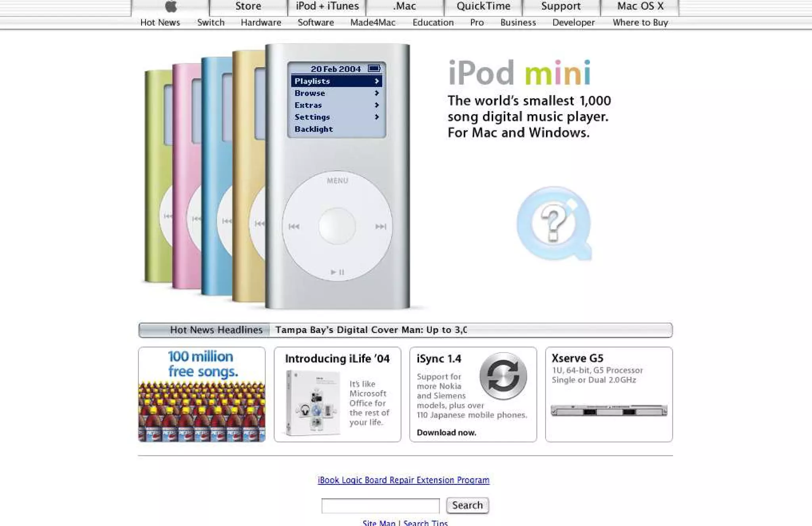Click the Introducing iLife '04 heading
Image resolution: width=812 pixels, height=526 pixels.
click(x=337, y=359)
